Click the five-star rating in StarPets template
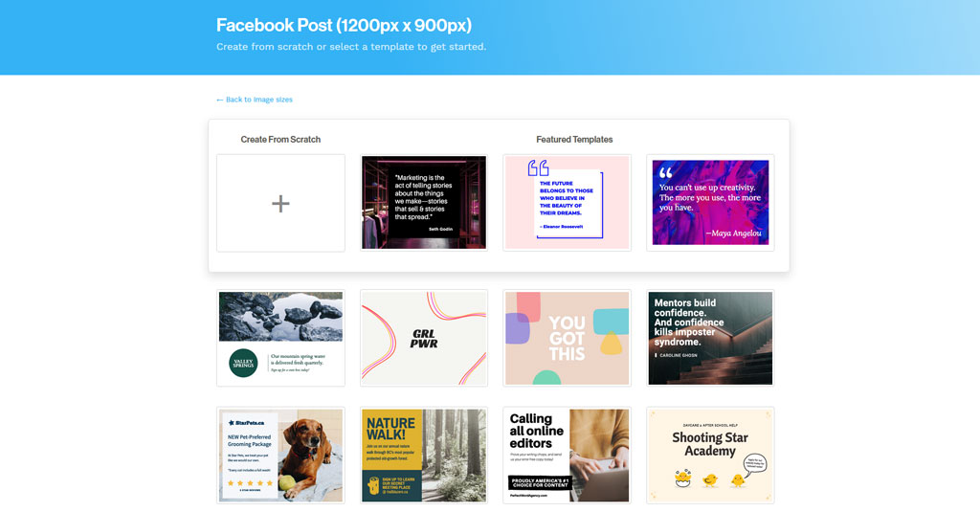 pyautogui.click(x=250, y=483)
